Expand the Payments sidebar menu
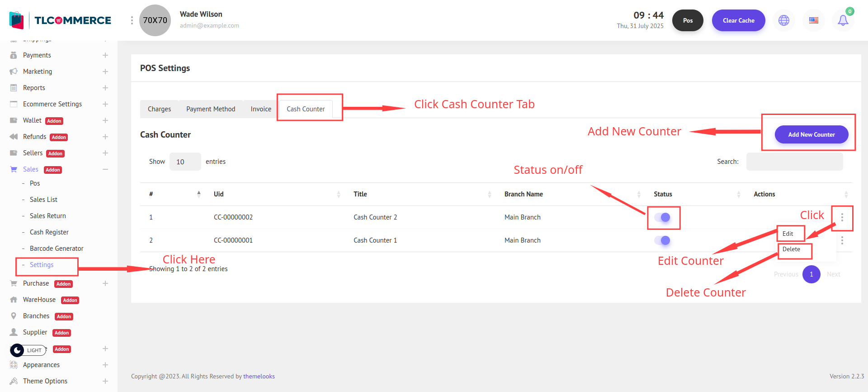Image resolution: width=868 pixels, height=392 pixels. pos(105,55)
